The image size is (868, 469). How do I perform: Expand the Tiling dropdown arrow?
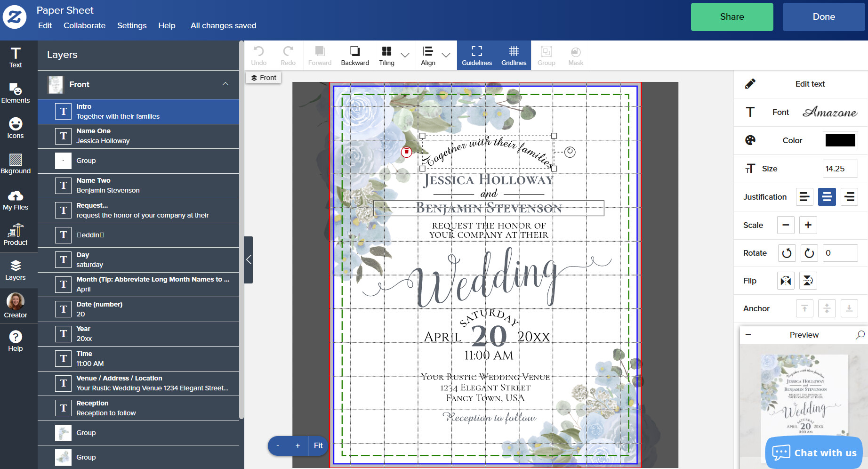pyautogui.click(x=405, y=55)
